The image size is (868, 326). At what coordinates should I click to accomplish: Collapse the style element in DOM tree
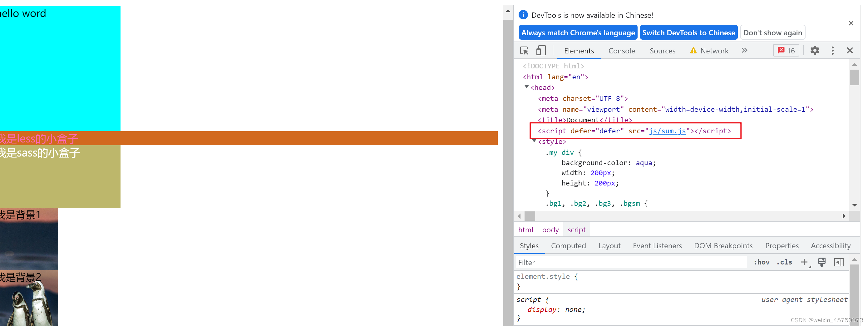point(534,141)
